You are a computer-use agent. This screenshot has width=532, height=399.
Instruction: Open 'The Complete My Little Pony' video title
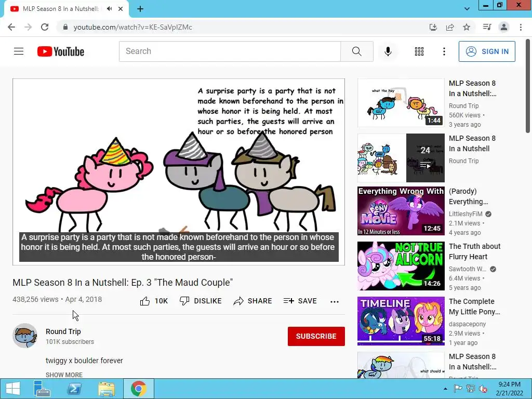(474, 307)
